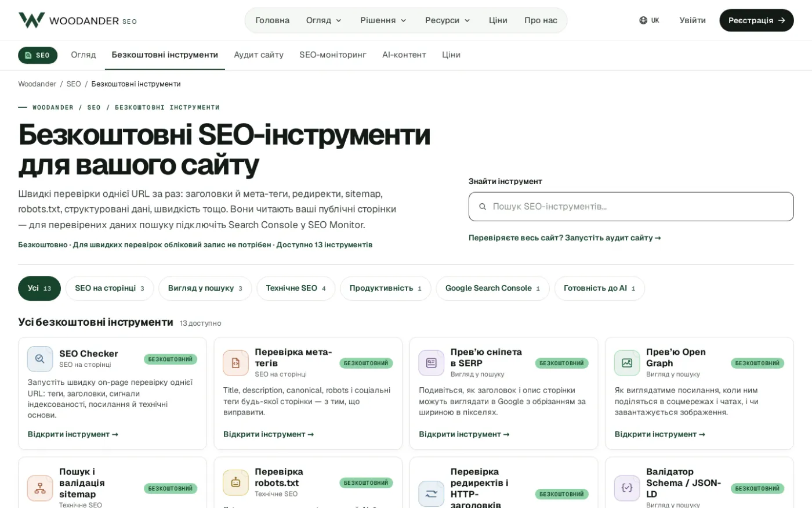This screenshot has height=508, width=812.
Task: Click the Пошук SEO-інструментів search field
Action: tap(631, 207)
